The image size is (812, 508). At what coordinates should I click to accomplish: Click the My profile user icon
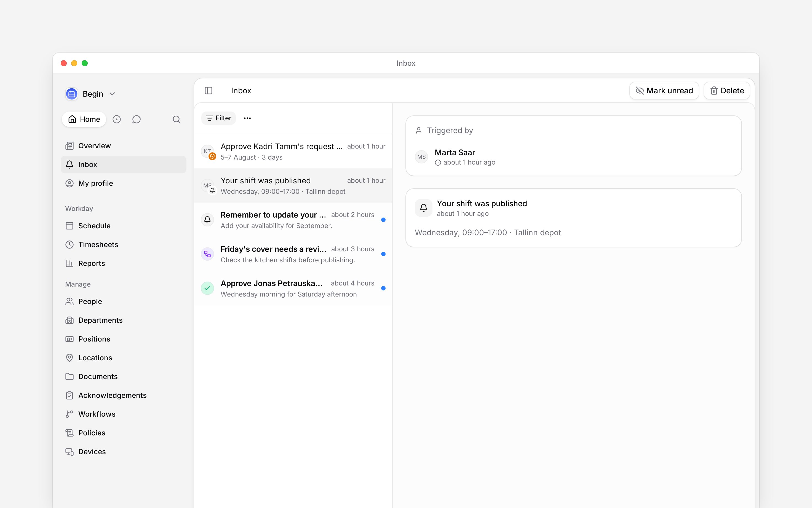[70, 183]
